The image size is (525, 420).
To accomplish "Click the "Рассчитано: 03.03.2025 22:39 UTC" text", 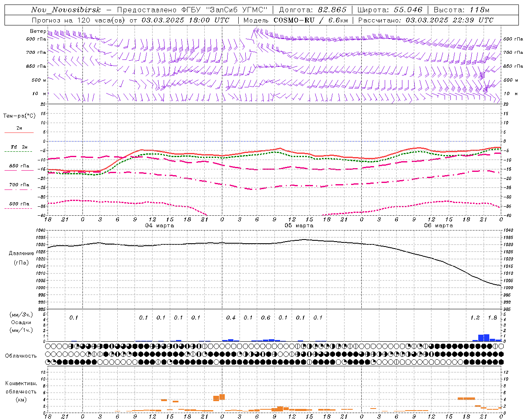I will pos(426,20).
